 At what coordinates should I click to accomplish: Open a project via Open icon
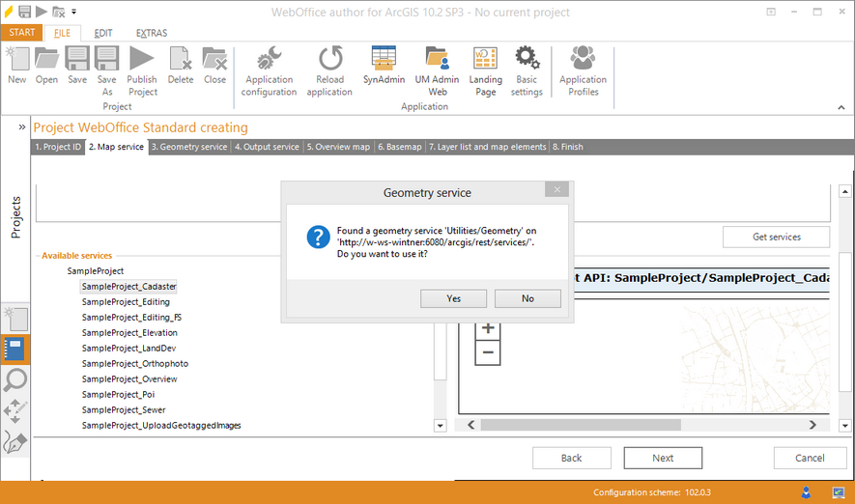point(46,66)
